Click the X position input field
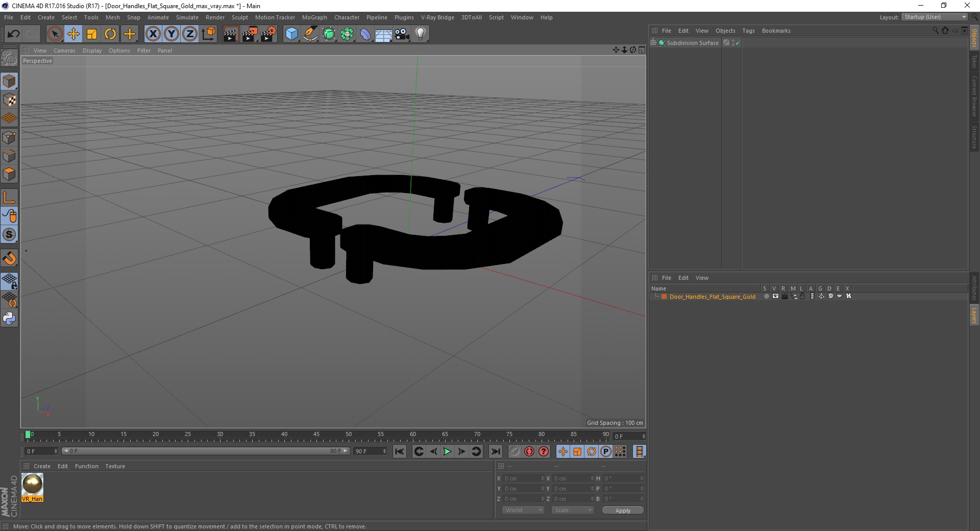 click(523, 478)
